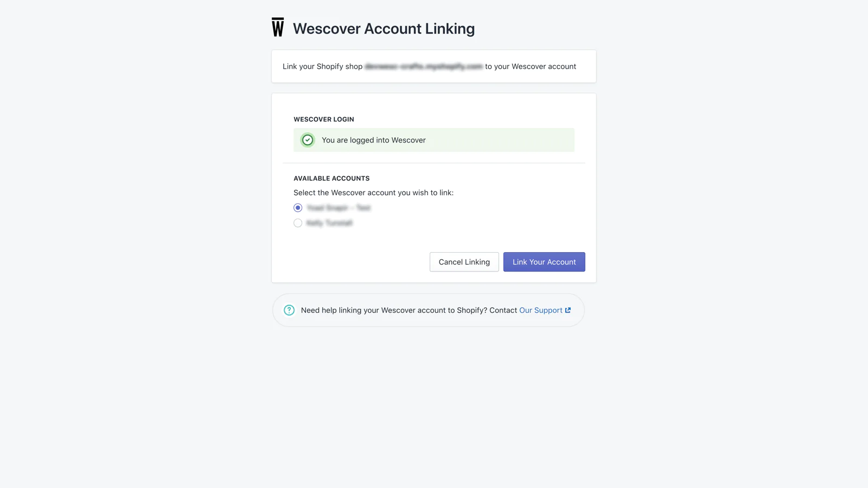Click the AVAILABLE ACCOUNTS section heading
The image size is (868, 488).
331,178
